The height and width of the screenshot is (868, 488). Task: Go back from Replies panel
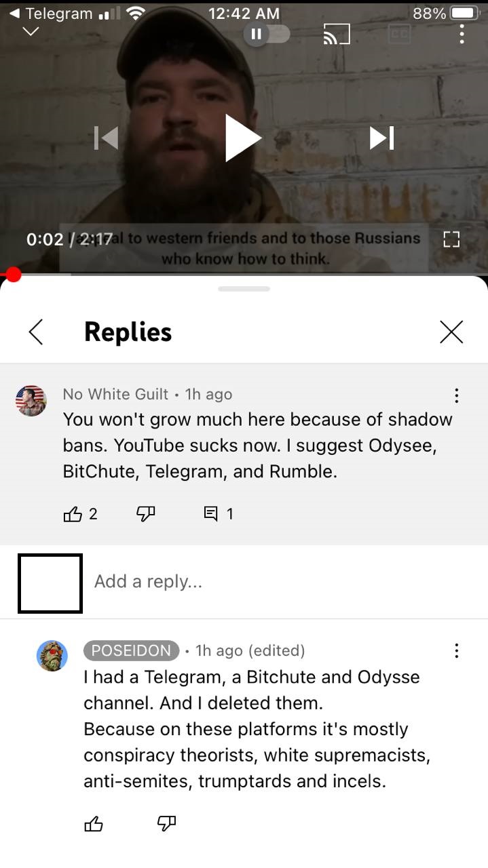pyautogui.click(x=36, y=332)
